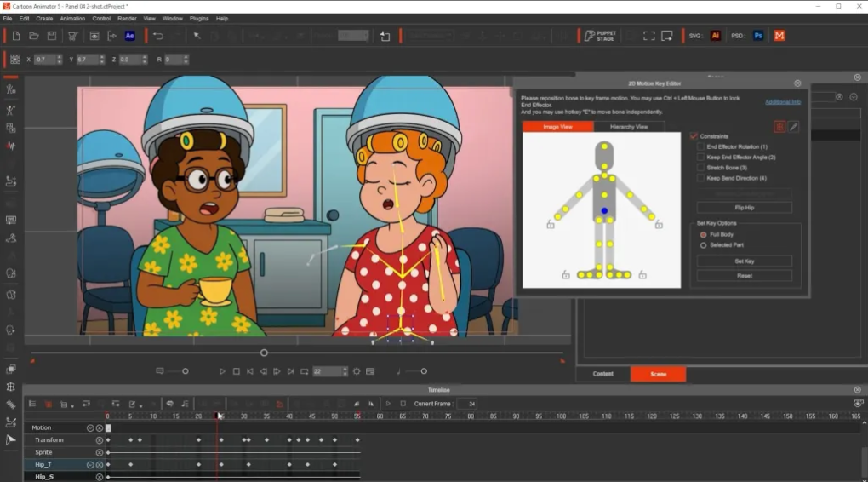The height and width of the screenshot is (482, 868).
Task: Click the zoom slider knob left of play button
Action: click(186, 371)
